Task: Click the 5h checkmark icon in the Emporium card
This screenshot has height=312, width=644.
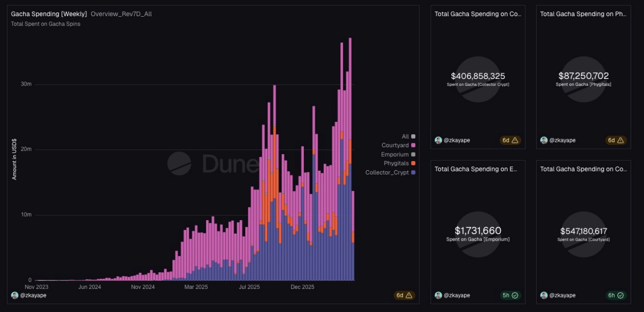Action: pyautogui.click(x=515, y=295)
